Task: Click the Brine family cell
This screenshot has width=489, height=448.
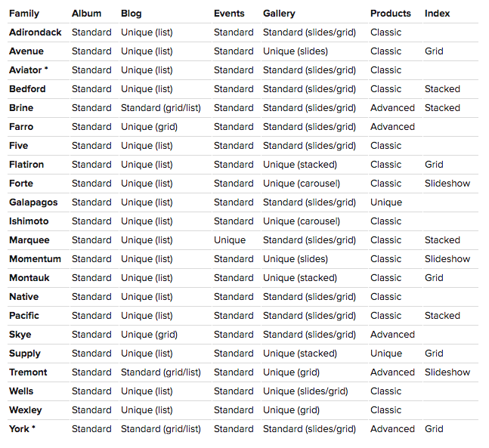Action: coord(21,108)
